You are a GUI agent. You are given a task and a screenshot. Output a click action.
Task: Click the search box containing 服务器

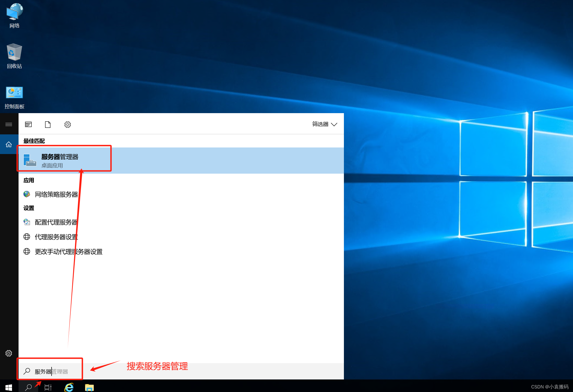click(x=181, y=371)
